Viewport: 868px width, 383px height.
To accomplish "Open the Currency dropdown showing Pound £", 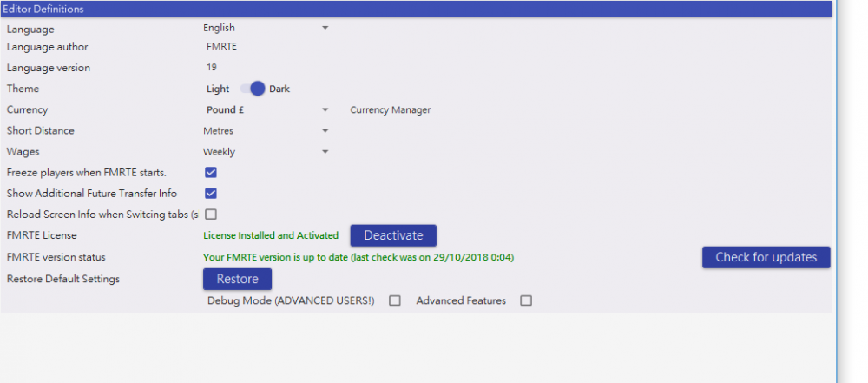I will 266,109.
